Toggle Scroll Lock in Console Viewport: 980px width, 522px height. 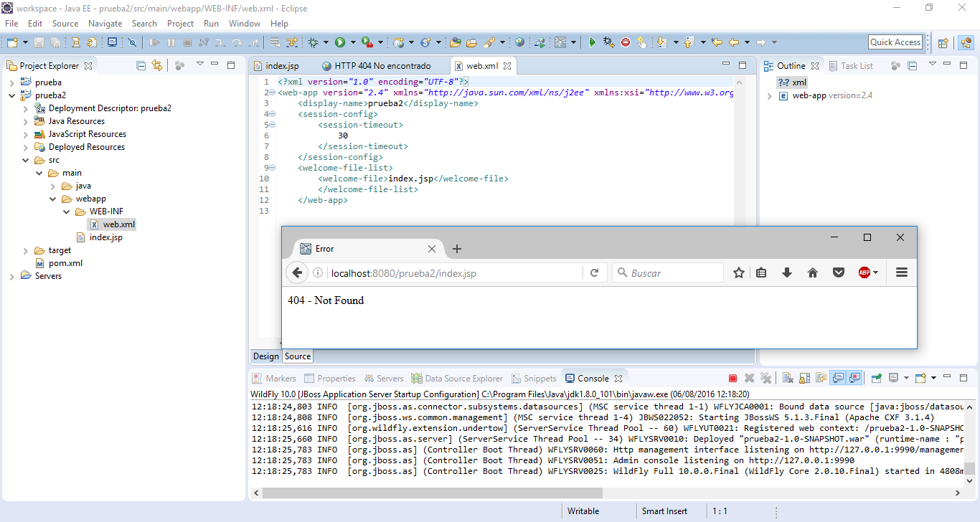[804, 378]
